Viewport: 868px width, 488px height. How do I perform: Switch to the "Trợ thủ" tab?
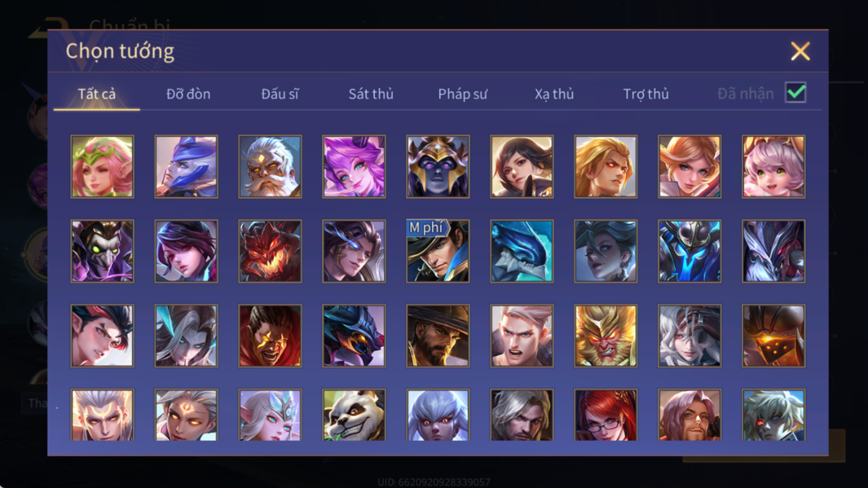pos(646,94)
